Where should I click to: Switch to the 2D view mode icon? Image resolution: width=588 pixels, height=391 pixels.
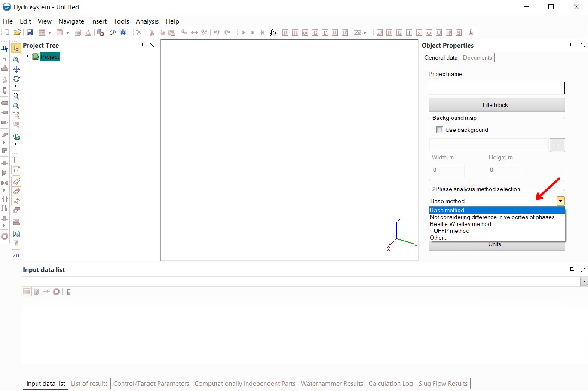(x=16, y=255)
